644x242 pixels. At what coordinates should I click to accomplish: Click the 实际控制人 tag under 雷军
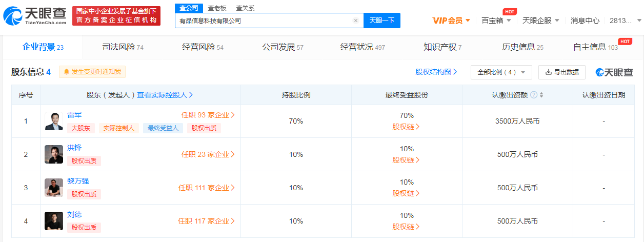(118, 128)
